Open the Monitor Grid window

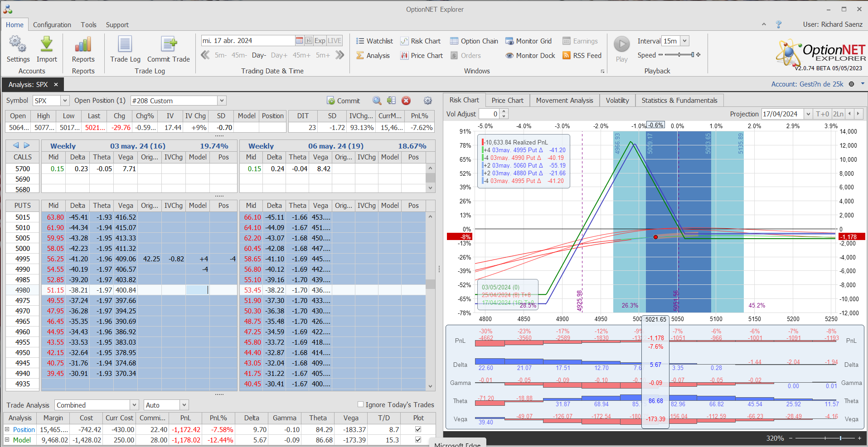click(529, 41)
